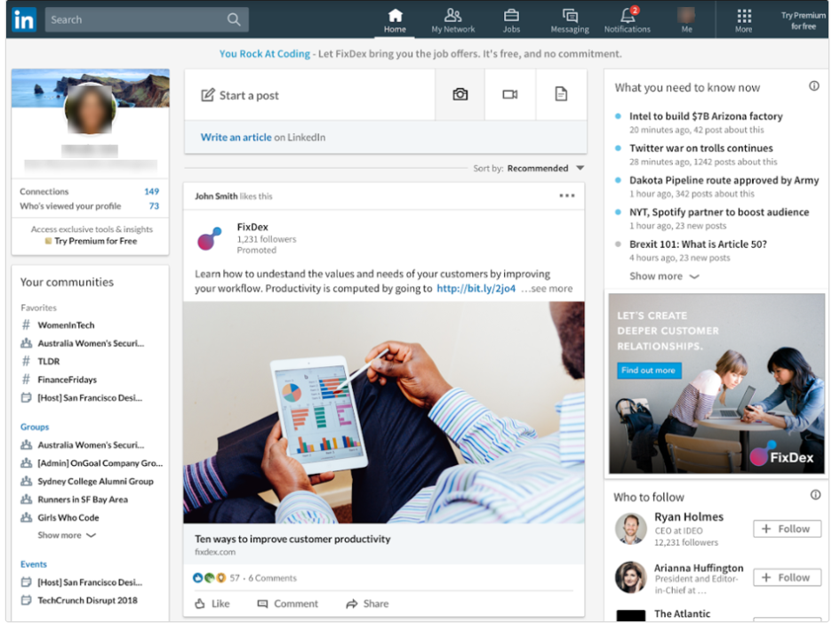Open Intel to build $7B Arizona factory
Viewport: 840px width, 624px height.
point(706,116)
